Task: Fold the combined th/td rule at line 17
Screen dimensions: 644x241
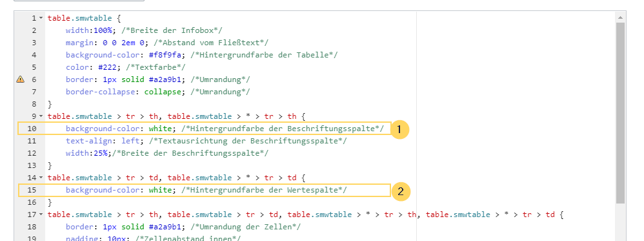Action: click(41, 215)
